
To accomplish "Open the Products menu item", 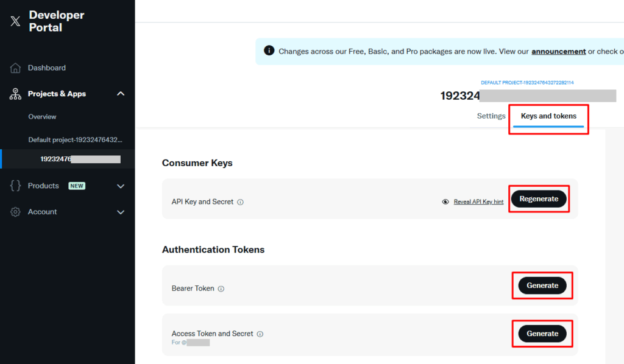I will (x=43, y=186).
